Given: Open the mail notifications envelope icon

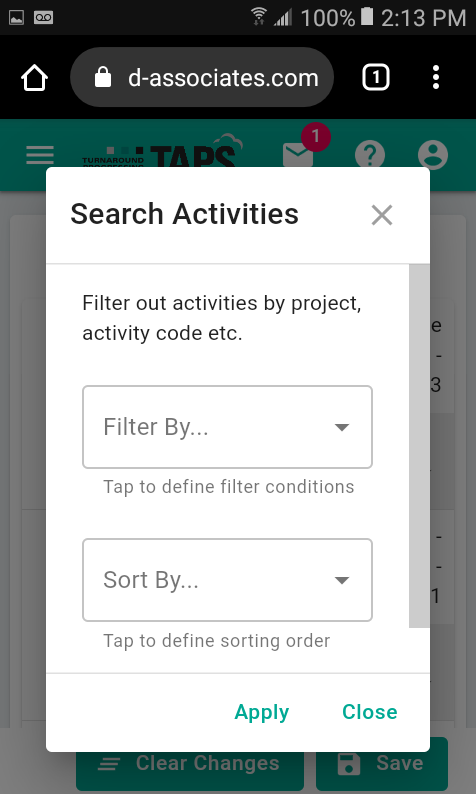Looking at the screenshot, I should (x=298, y=154).
